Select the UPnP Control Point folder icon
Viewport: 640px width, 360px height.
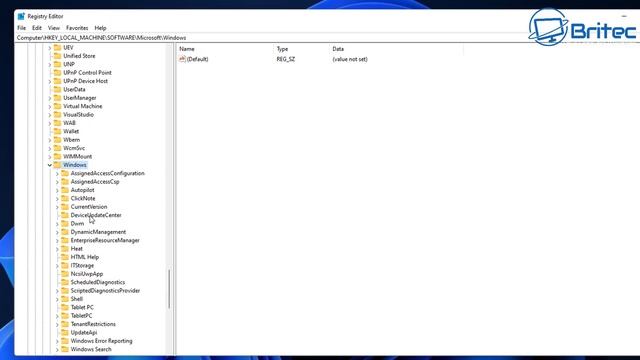tap(58, 73)
